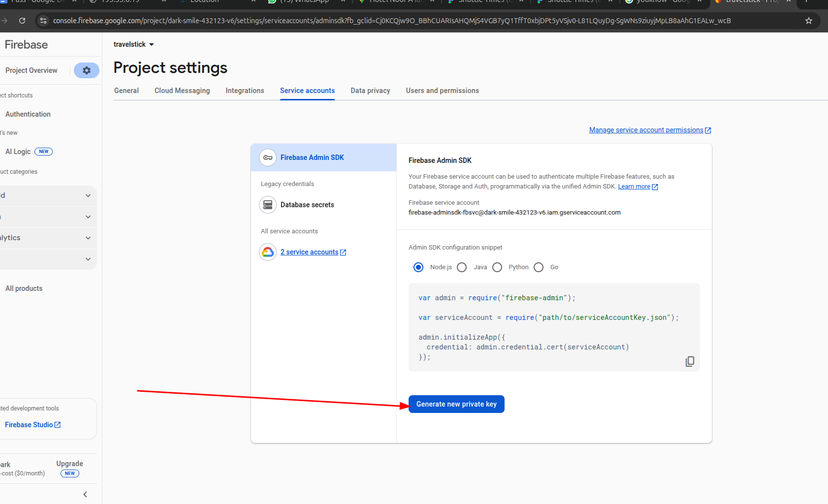Image resolution: width=828 pixels, height=504 pixels.
Task: Open the travelstick project dropdown
Action: click(134, 44)
